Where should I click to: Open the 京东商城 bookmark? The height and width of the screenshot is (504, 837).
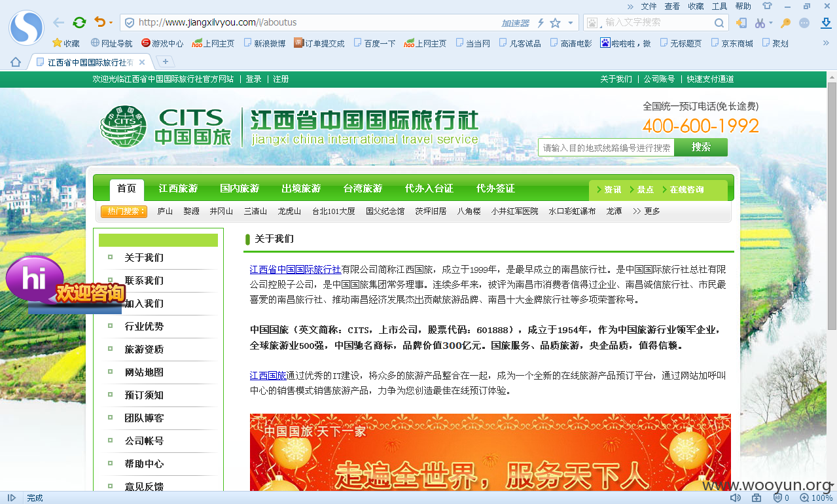pos(732,43)
